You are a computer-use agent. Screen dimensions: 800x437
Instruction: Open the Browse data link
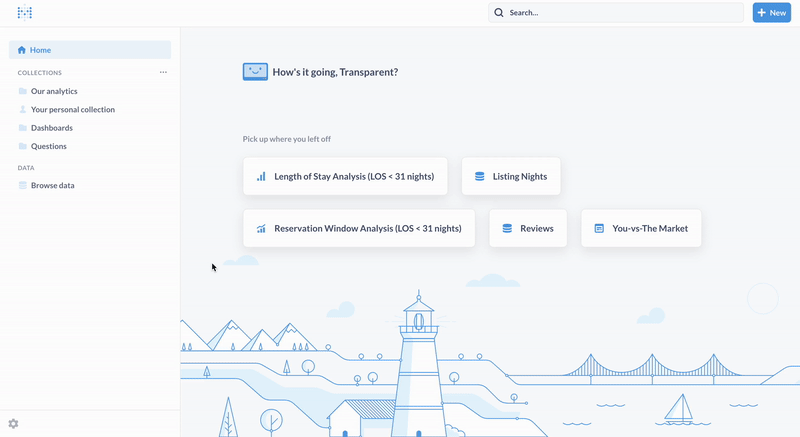pos(53,186)
